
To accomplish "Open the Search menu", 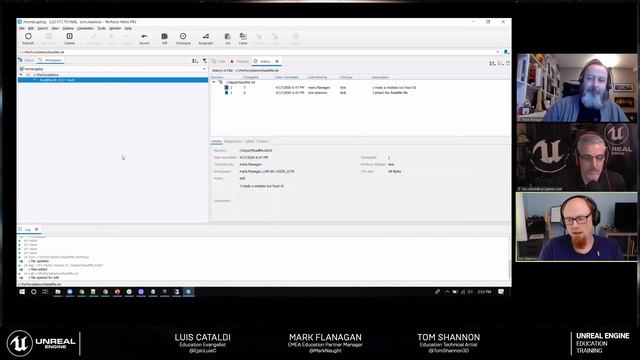I will (42, 29).
